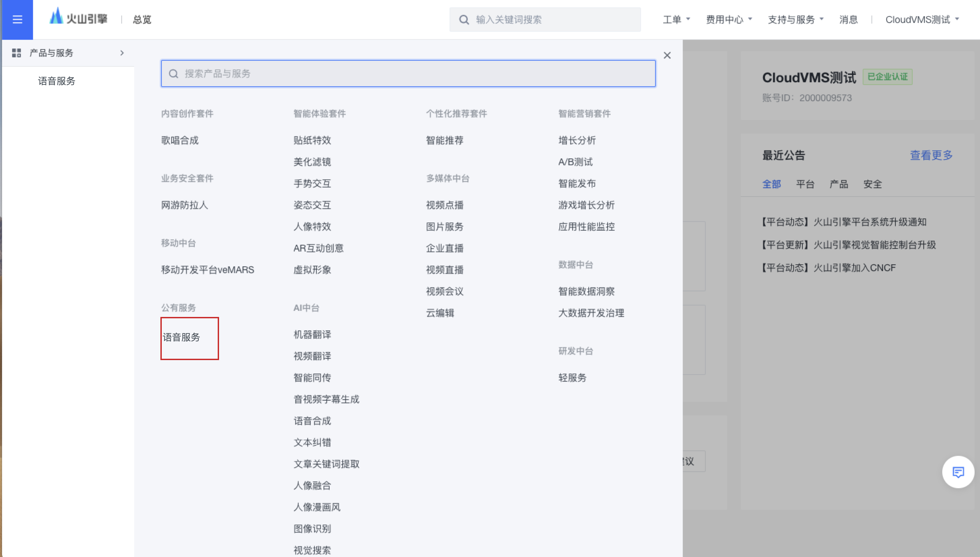Open 机器翻译 under AI中台
Viewport: 980px width, 557px height.
point(312,334)
